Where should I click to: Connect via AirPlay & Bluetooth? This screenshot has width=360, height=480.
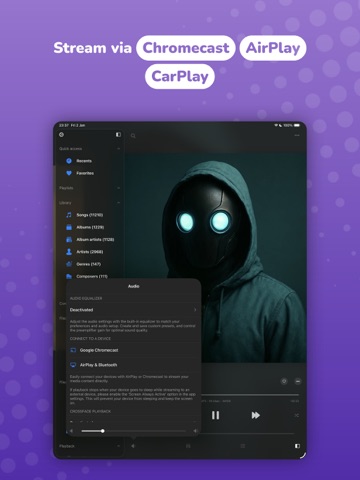tap(133, 365)
